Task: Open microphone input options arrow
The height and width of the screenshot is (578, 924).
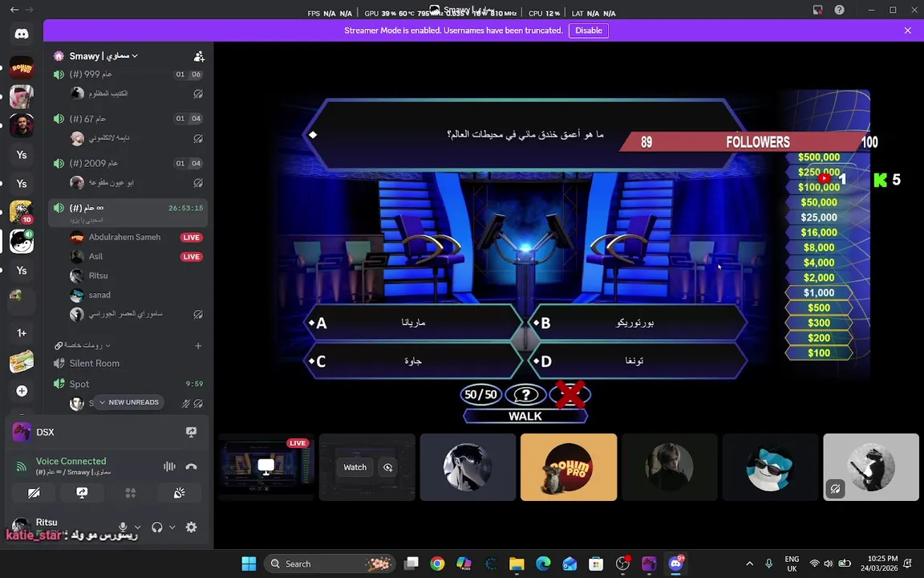Action: pos(137,527)
